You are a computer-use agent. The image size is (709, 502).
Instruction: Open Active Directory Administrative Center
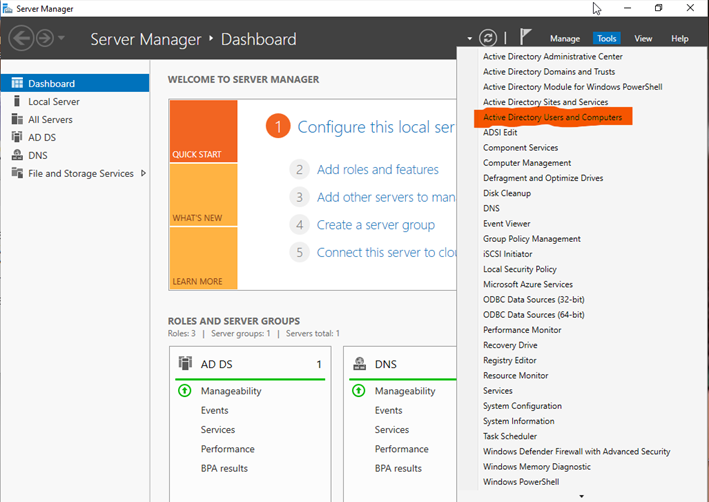(x=553, y=57)
